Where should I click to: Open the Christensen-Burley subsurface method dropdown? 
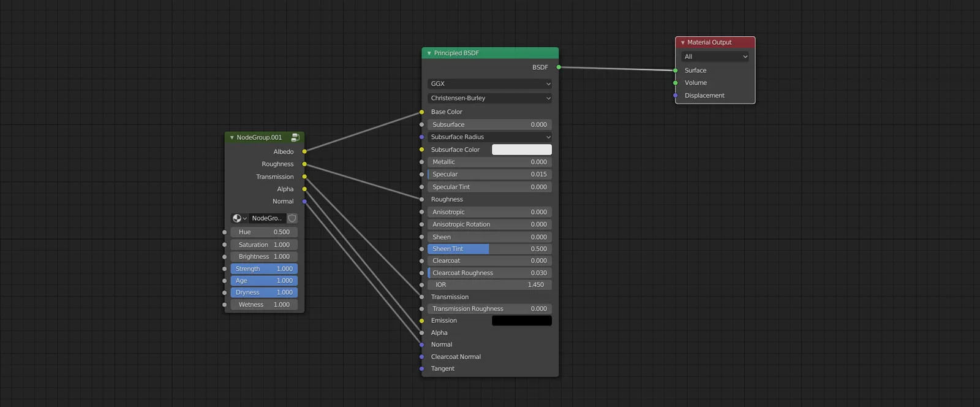point(489,98)
